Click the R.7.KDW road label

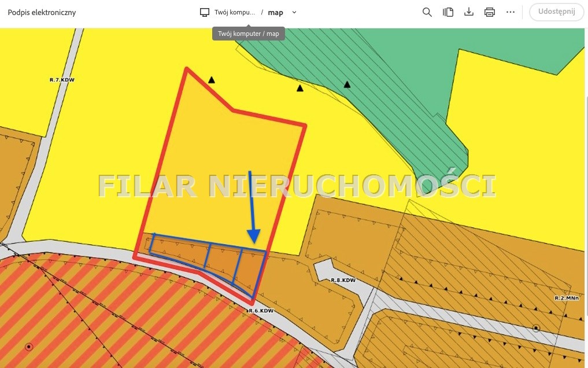(x=62, y=79)
